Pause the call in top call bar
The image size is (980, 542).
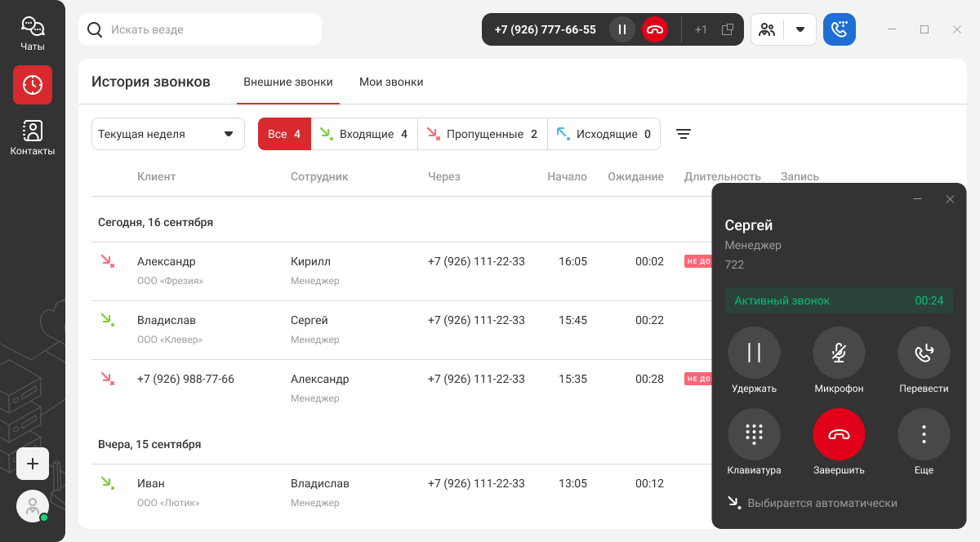pyautogui.click(x=621, y=29)
